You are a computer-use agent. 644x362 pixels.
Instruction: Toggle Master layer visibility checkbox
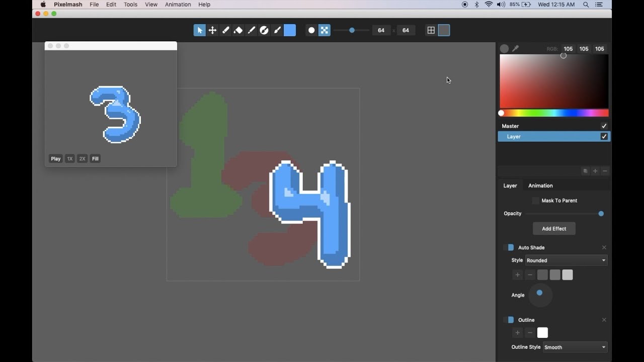coord(604,126)
